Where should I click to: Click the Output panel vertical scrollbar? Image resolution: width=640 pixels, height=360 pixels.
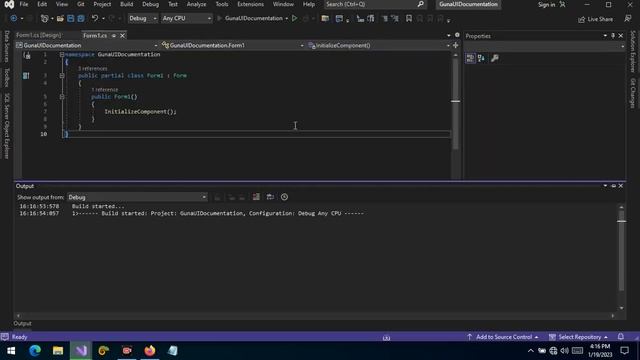(621, 257)
